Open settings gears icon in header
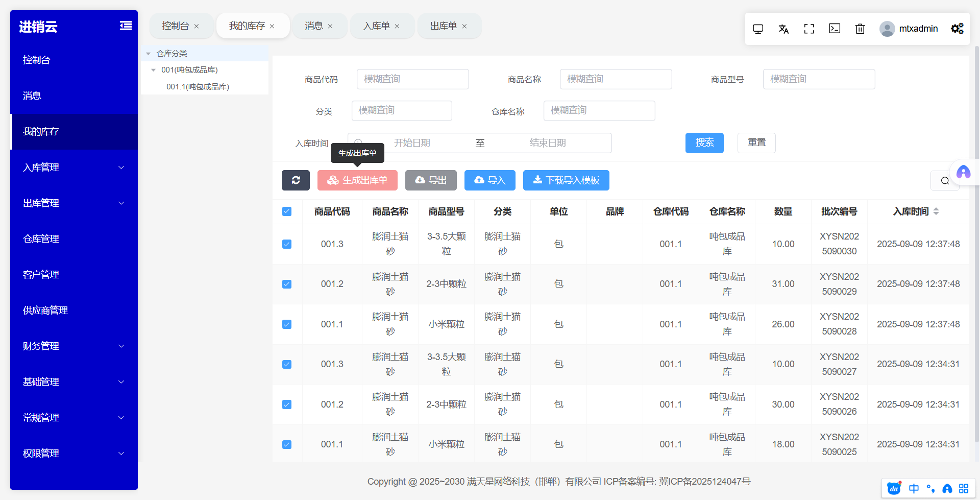 [x=957, y=29]
